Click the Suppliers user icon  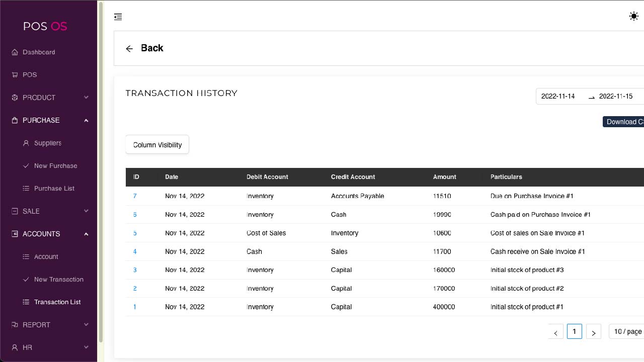click(x=26, y=143)
